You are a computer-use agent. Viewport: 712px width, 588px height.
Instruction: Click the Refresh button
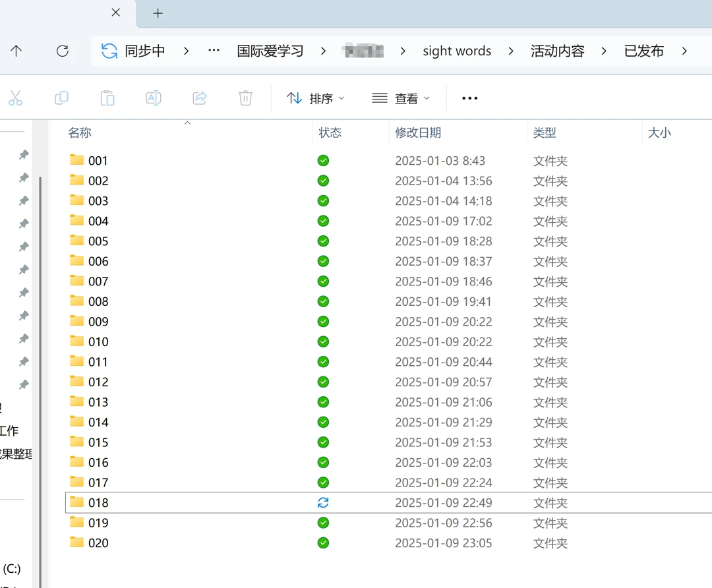click(x=62, y=51)
